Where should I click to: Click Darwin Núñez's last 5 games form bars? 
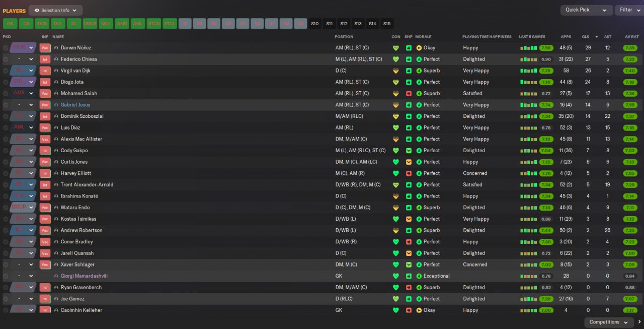click(528, 48)
